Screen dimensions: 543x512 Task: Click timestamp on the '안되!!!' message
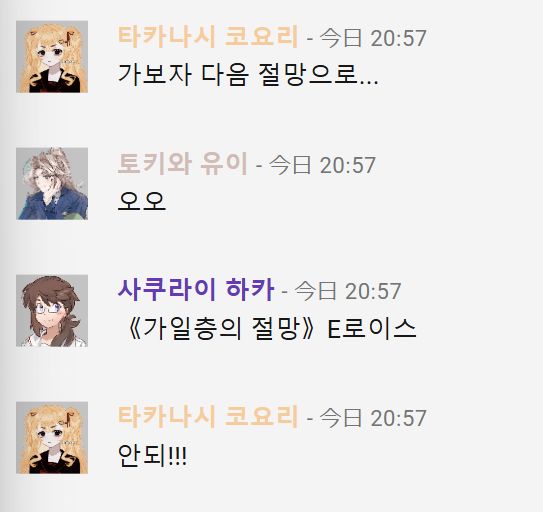point(373,418)
